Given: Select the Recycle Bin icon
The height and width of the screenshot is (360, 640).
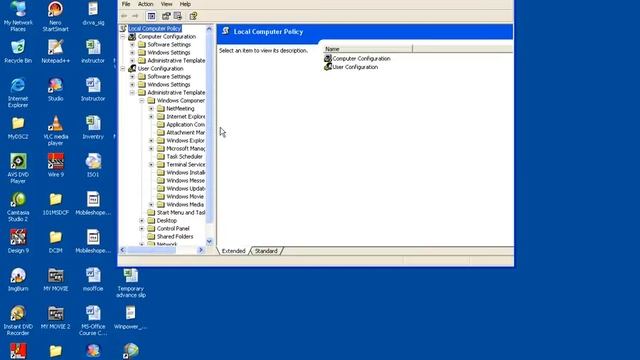Looking at the screenshot, I should (18, 51).
